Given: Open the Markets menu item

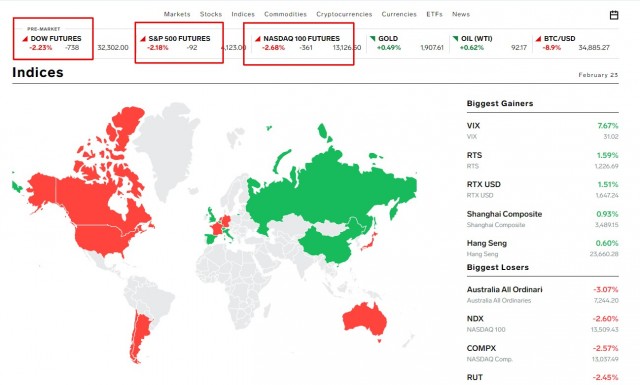Looking at the screenshot, I should coord(177,14).
